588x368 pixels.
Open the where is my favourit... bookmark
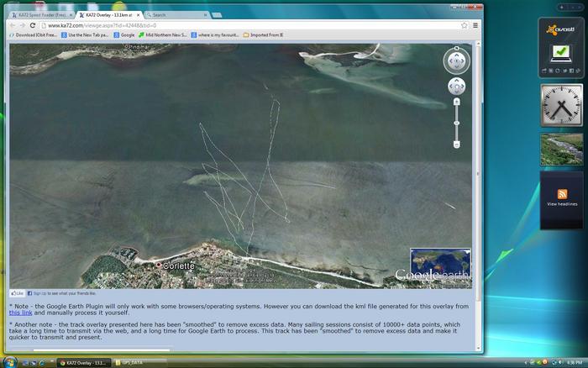215,35
